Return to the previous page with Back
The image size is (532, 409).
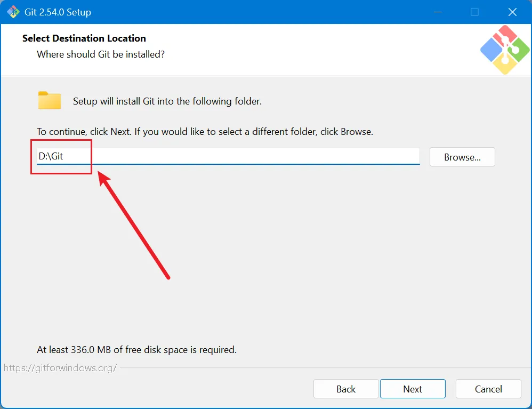point(346,389)
